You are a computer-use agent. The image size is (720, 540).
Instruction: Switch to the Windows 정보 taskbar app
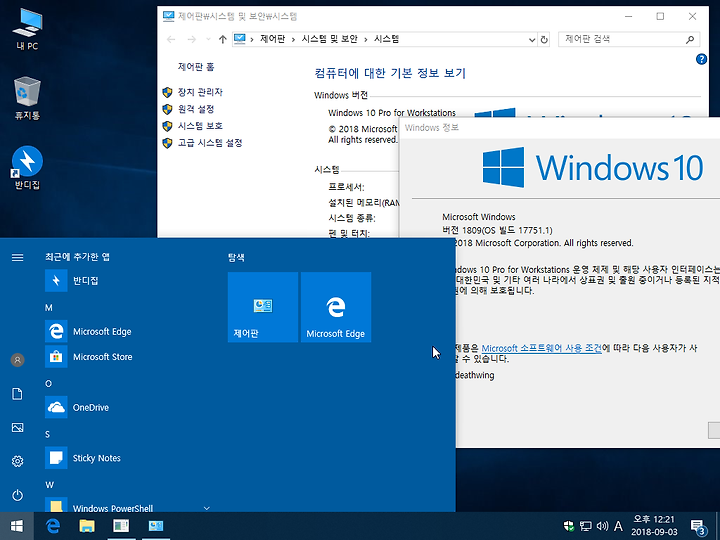point(121,526)
